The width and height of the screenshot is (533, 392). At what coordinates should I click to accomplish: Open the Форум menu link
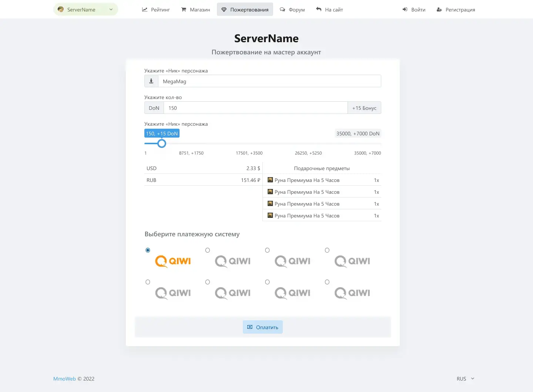[292, 10]
